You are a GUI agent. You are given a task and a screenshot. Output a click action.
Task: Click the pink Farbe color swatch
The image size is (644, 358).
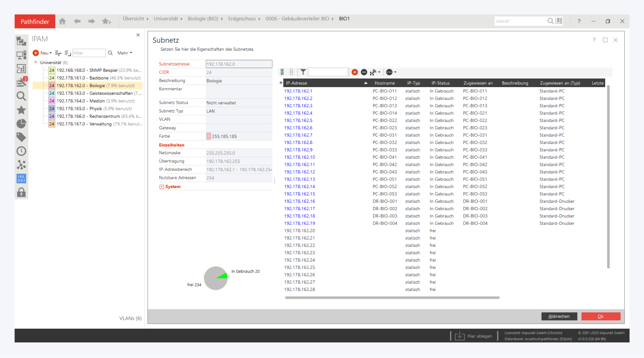point(209,136)
